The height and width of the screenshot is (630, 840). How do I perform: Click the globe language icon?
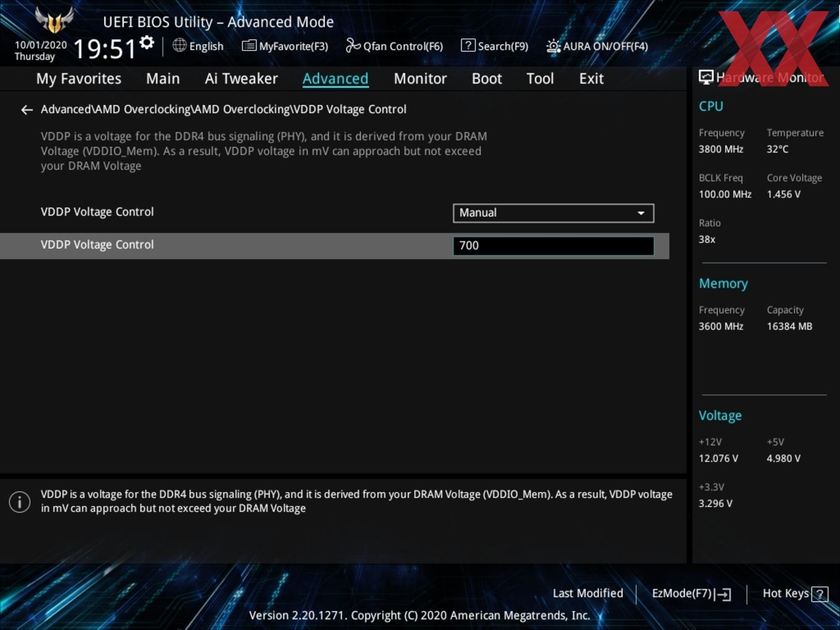tap(179, 45)
